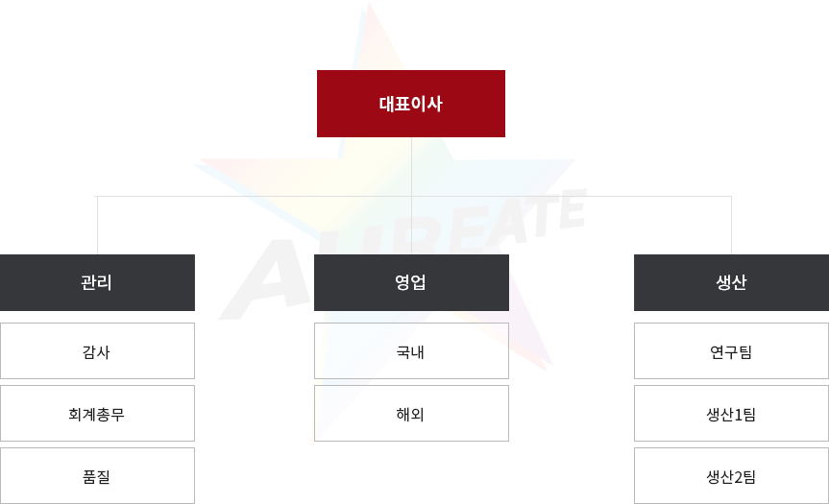Click the 생산2팀 box
Viewport: 829px width, 504px height.
point(731,475)
